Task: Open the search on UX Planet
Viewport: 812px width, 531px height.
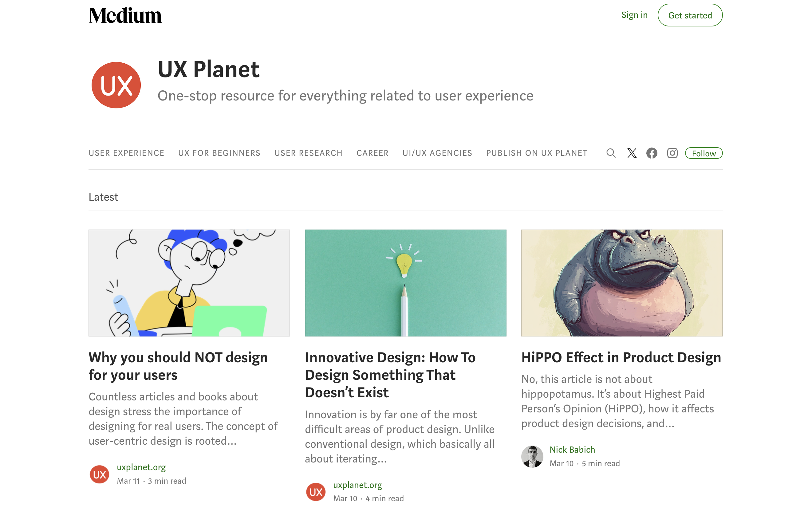Action: pyautogui.click(x=611, y=153)
